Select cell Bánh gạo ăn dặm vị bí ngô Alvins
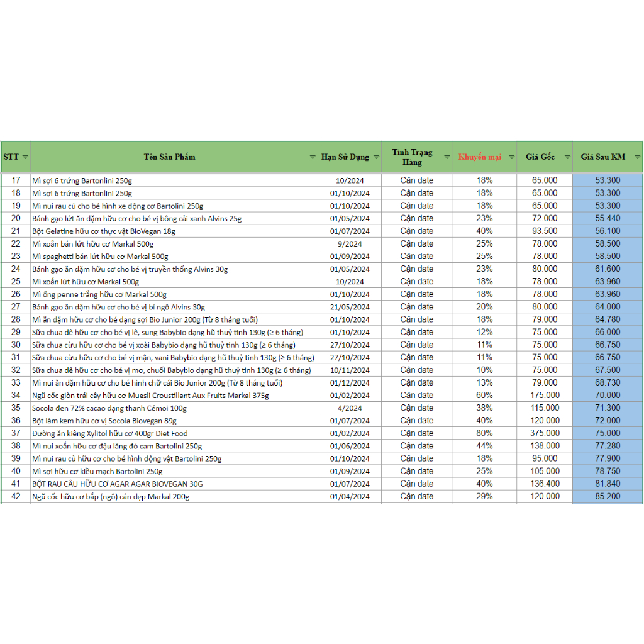The width and height of the screenshot is (644, 644). coord(174,307)
